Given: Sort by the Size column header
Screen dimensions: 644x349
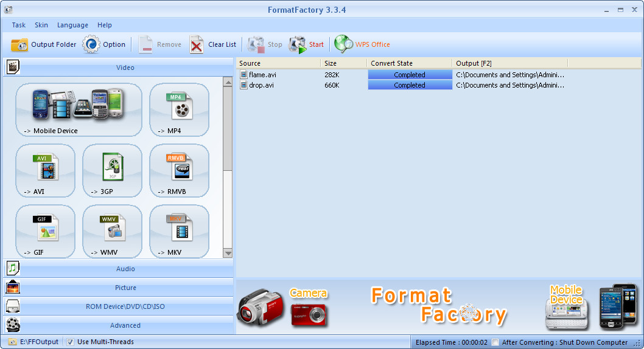Looking at the screenshot, I should [x=344, y=63].
